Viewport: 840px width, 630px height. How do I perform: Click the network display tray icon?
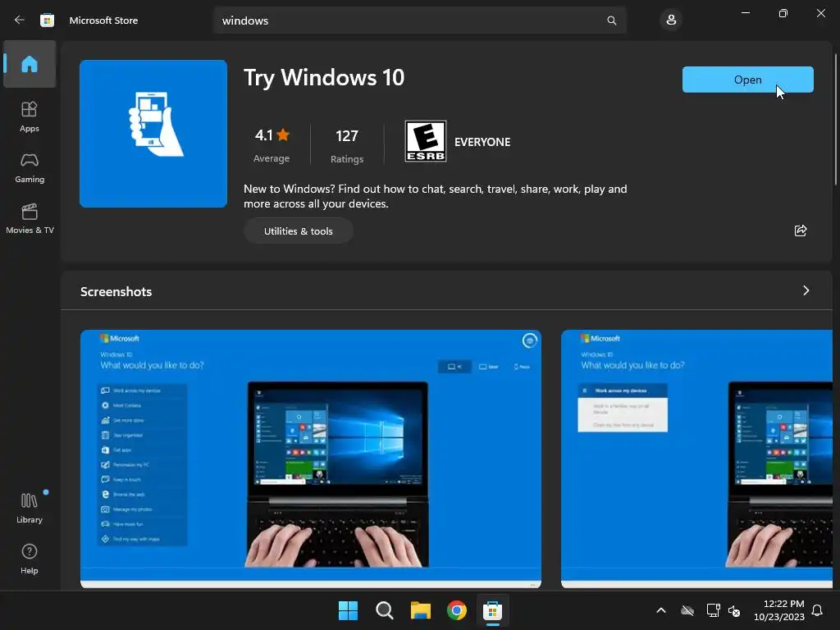[713, 610]
